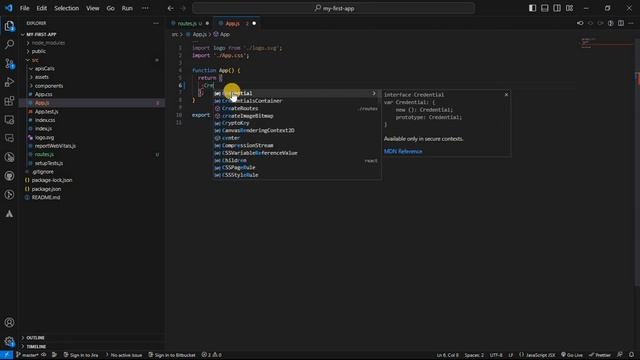Screen dimensions: 640x360
Task: Open the notifications bell in status bar
Action: pos(631,355)
